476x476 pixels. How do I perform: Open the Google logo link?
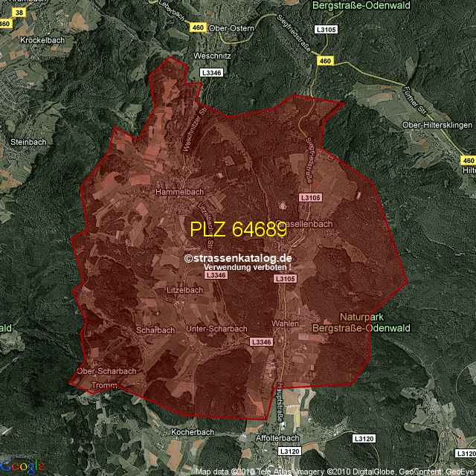pos(22,466)
